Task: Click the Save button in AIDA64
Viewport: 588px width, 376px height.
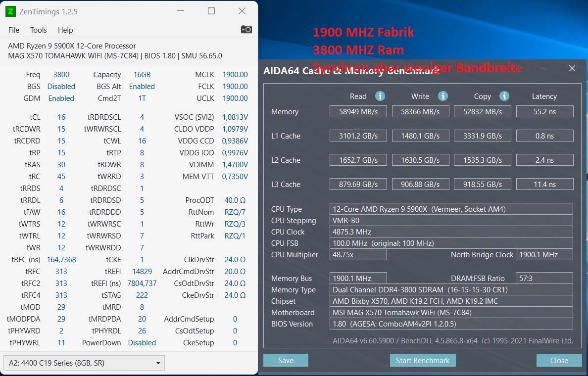Action: click(x=286, y=360)
